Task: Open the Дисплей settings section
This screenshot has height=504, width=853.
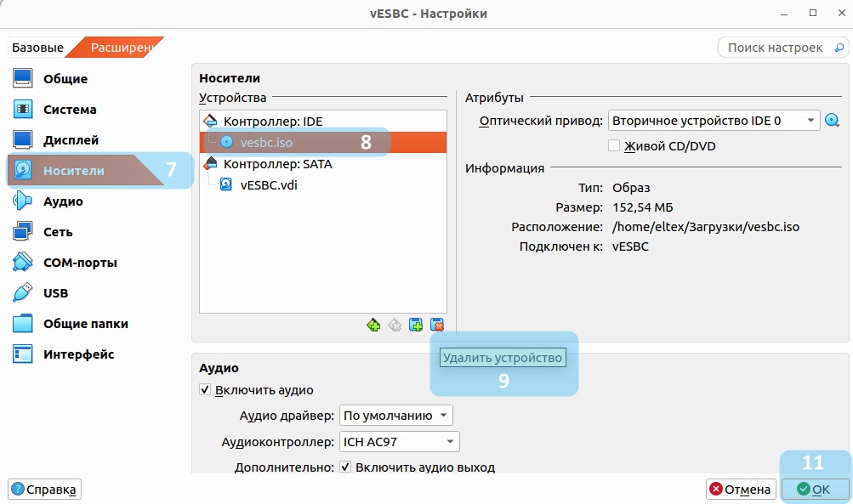Action: 71,140
